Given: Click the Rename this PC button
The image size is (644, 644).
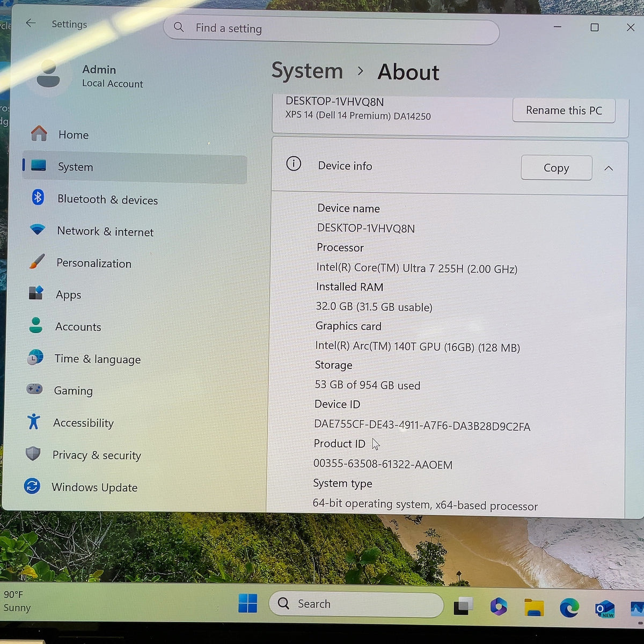Looking at the screenshot, I should (563, 110).
